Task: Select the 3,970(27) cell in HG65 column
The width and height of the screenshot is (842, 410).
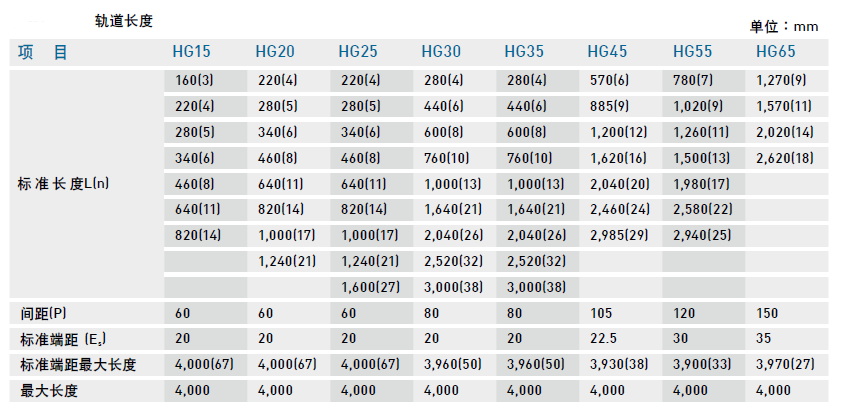Action: coord(786,365)
